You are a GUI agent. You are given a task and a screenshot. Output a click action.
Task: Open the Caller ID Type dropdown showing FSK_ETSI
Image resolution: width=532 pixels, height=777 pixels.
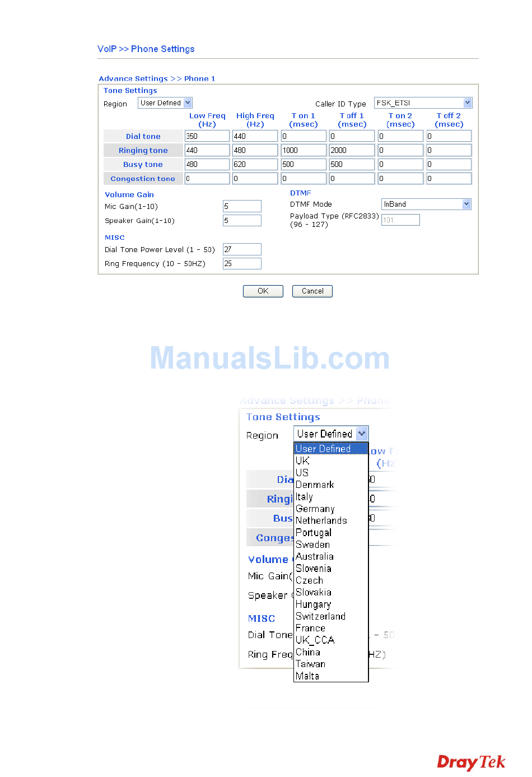[423, 103]
